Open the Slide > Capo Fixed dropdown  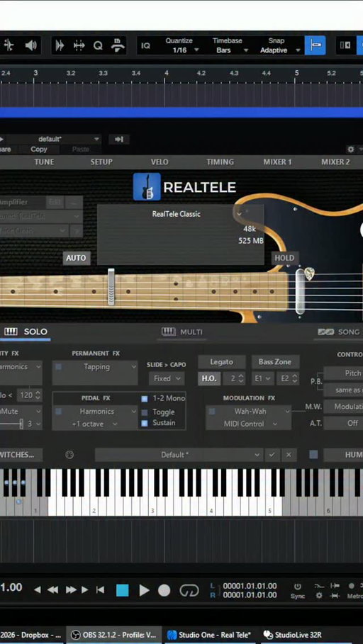[x=167, y=379]
